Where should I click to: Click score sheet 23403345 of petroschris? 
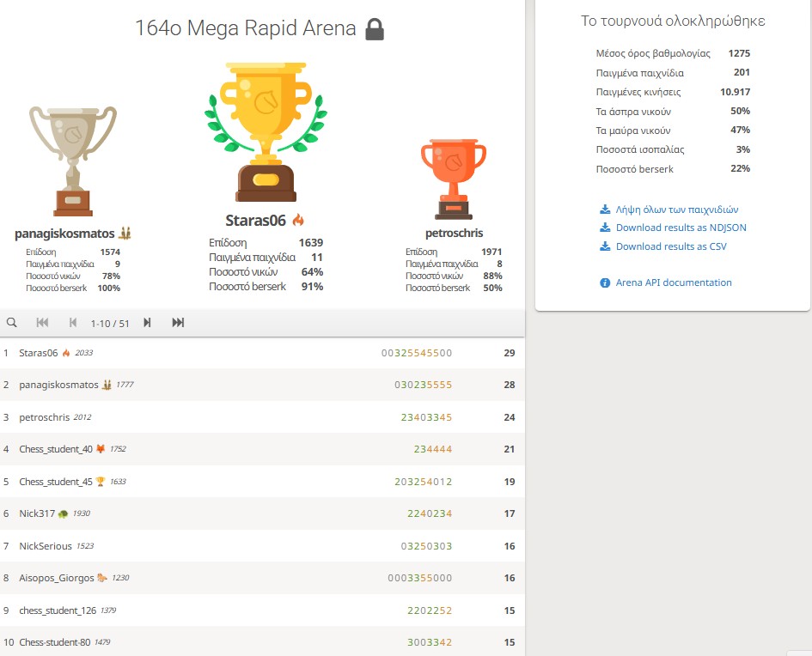click(x=426, y=417)
